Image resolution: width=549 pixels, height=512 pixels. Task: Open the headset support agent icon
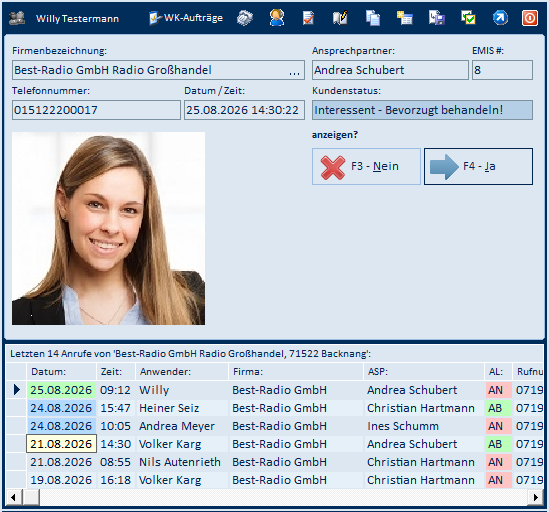pos(277,18)
